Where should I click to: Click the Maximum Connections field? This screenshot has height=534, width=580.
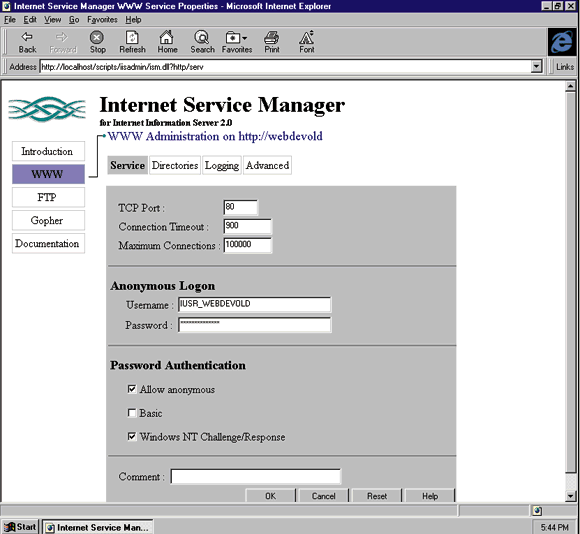point(247,245)
